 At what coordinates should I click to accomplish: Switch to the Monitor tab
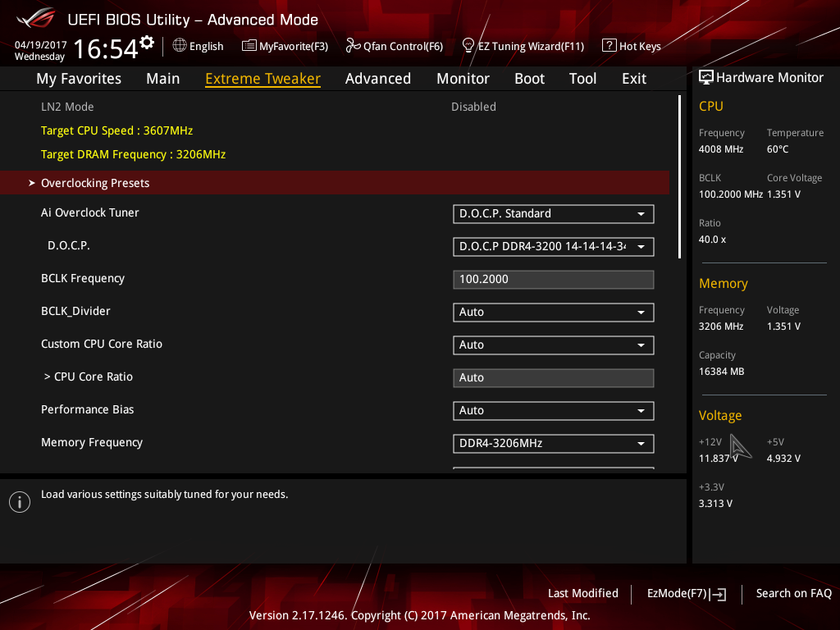[463, 78]
